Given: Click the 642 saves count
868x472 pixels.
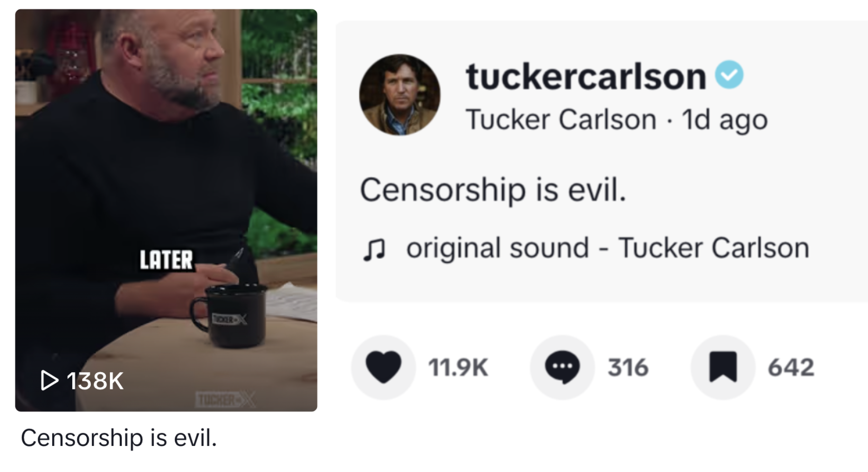Looking at the screenshot, I should coord(791,368).
